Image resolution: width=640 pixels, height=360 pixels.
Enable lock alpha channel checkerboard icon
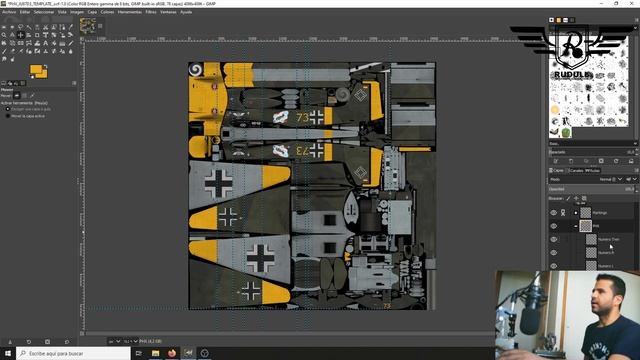tap(584, 198)
